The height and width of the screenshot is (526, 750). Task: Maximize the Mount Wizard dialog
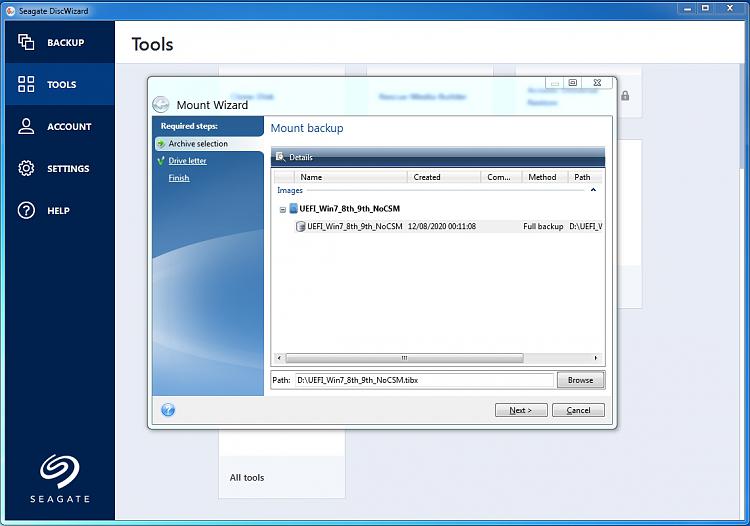(573, 83)
